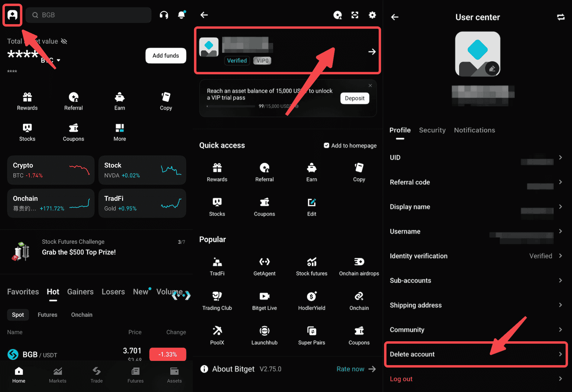
Task: Tap the Rate now link
Action: coord(356,369)
